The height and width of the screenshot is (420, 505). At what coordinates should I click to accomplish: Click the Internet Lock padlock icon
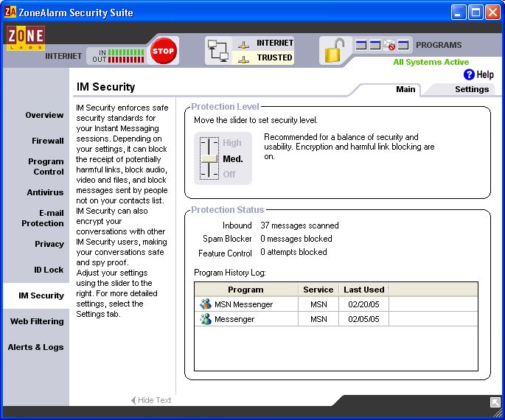(x=334, y=50)
